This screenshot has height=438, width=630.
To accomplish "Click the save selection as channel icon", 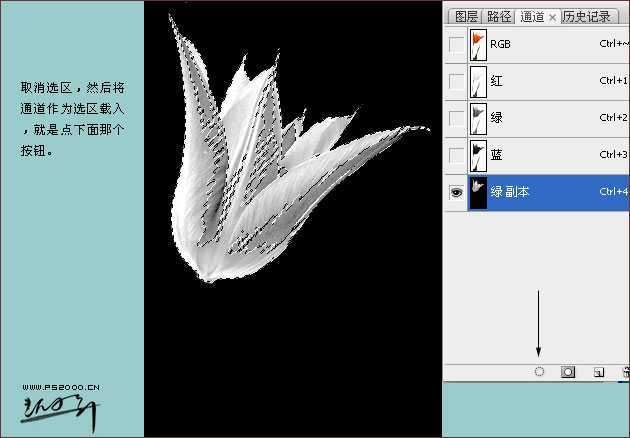I will tap(568, 372).
